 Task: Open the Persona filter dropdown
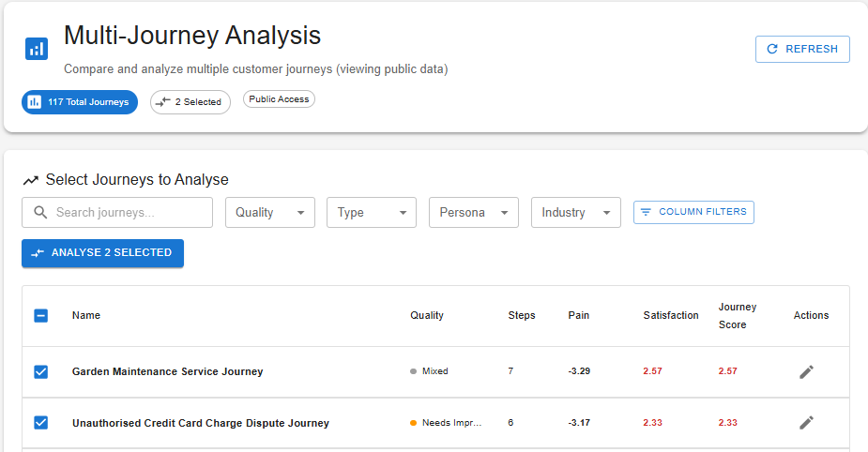(473, 213)
